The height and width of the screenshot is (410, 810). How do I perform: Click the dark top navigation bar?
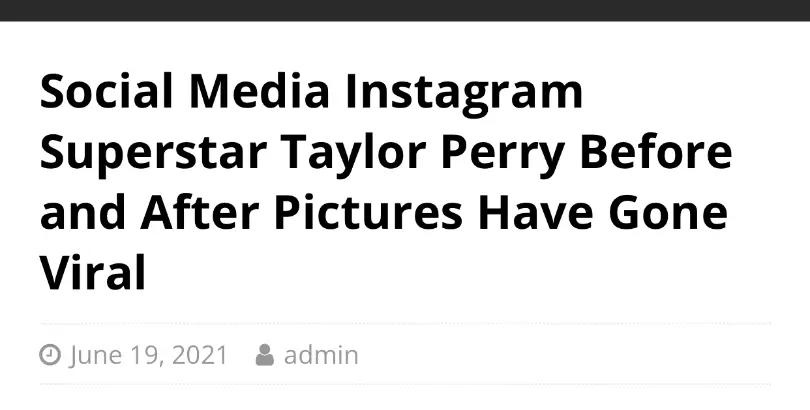(x=405, y=10)
